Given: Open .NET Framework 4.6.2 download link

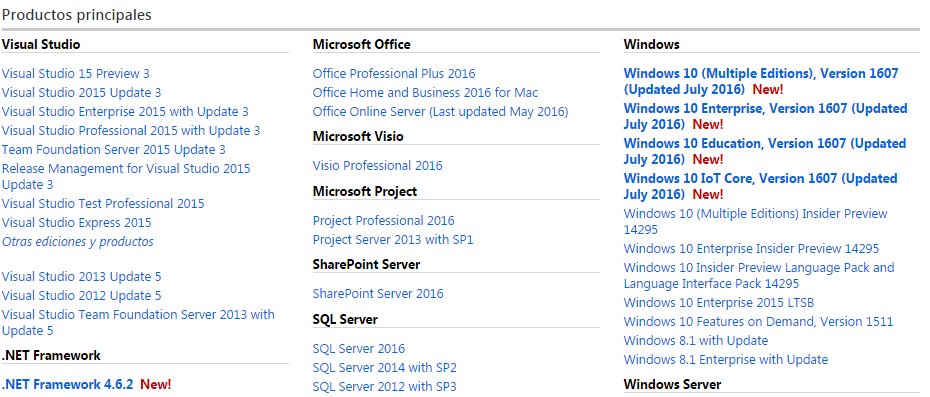Looking at the screenshot, I should (x=68, y=384).
